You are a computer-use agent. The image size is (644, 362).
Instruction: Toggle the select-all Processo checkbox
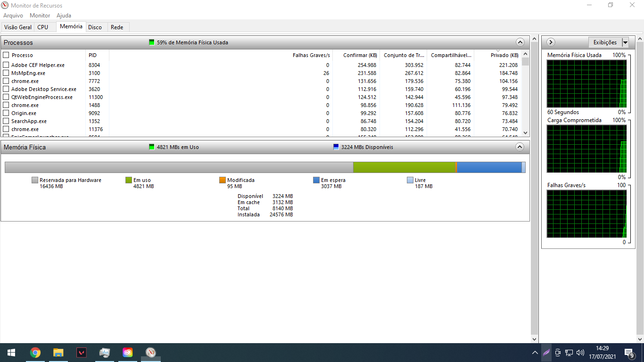coord(6,55)
